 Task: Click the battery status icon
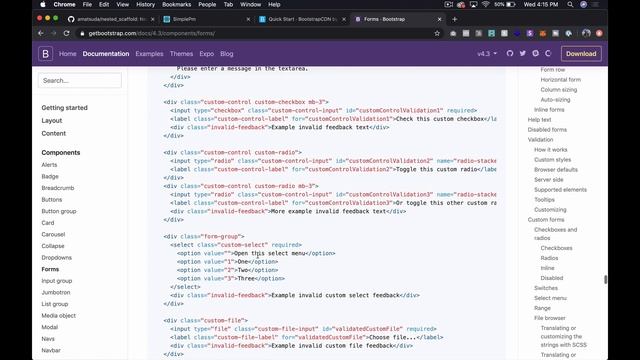coord(510,4)
